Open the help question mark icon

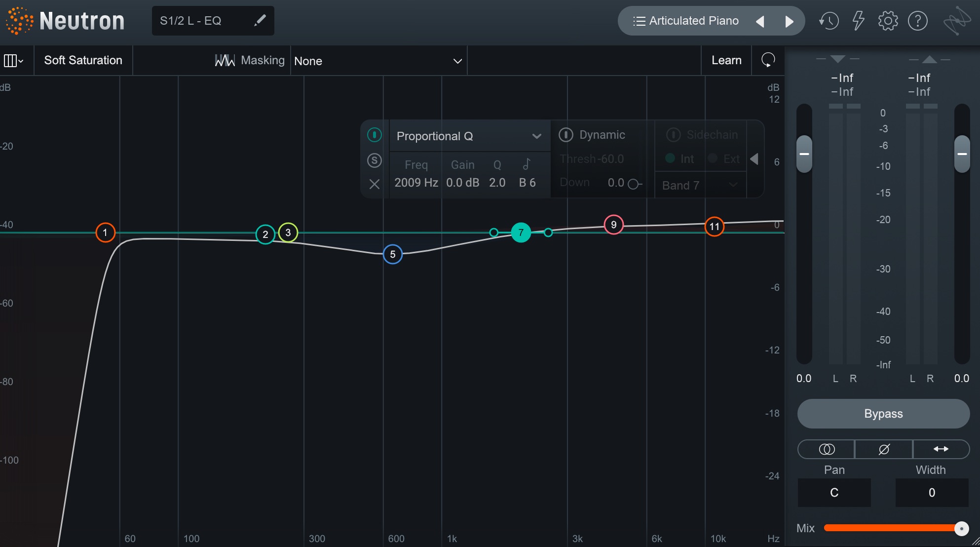click(x=917, y=21)
